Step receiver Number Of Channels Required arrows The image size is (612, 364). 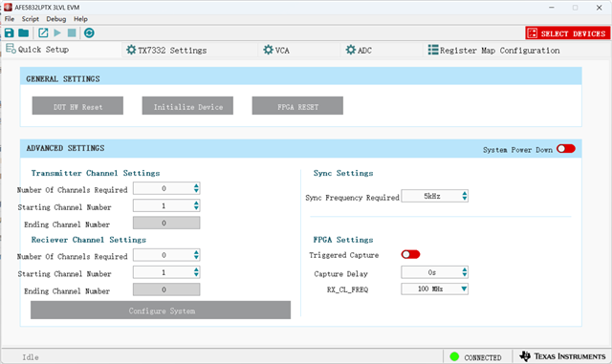click(x=196, y=255)
